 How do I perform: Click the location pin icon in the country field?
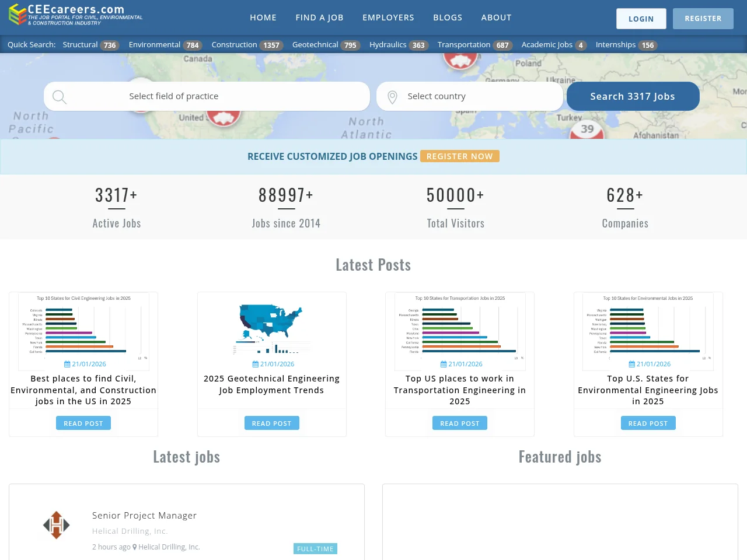(x=392, y=97)
